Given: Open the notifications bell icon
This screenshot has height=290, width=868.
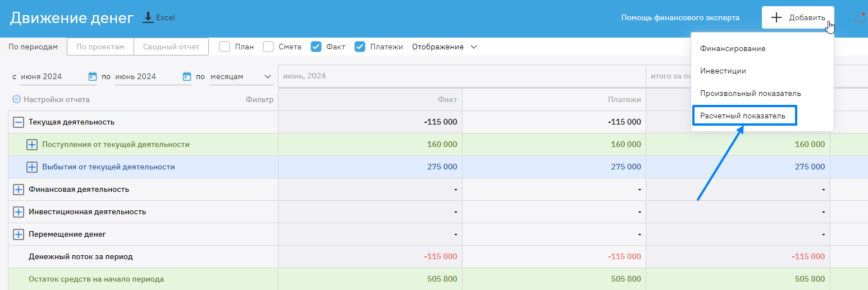Looking at the screenshot, I should click(x=859, y=18).
